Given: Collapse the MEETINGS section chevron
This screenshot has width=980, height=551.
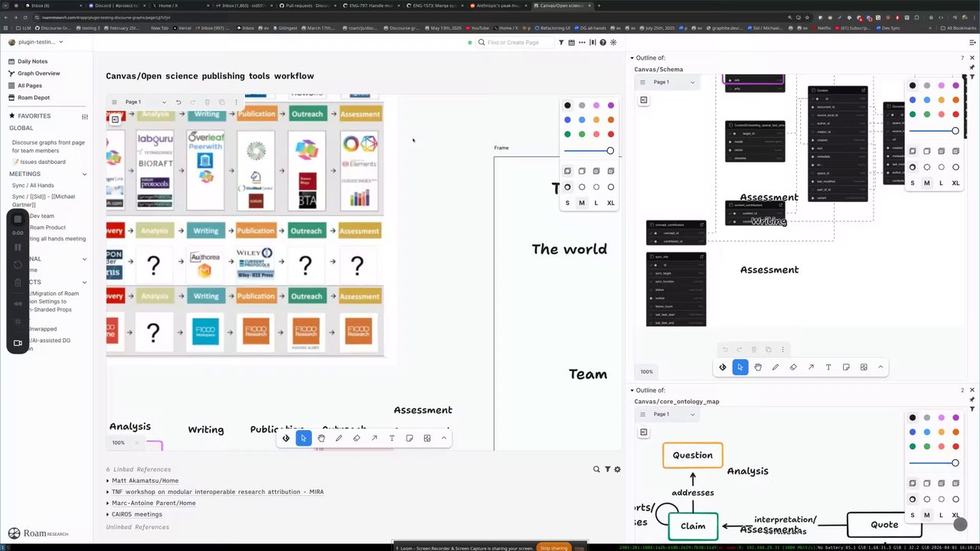Looking at the screenshot, I should (84, 174).
